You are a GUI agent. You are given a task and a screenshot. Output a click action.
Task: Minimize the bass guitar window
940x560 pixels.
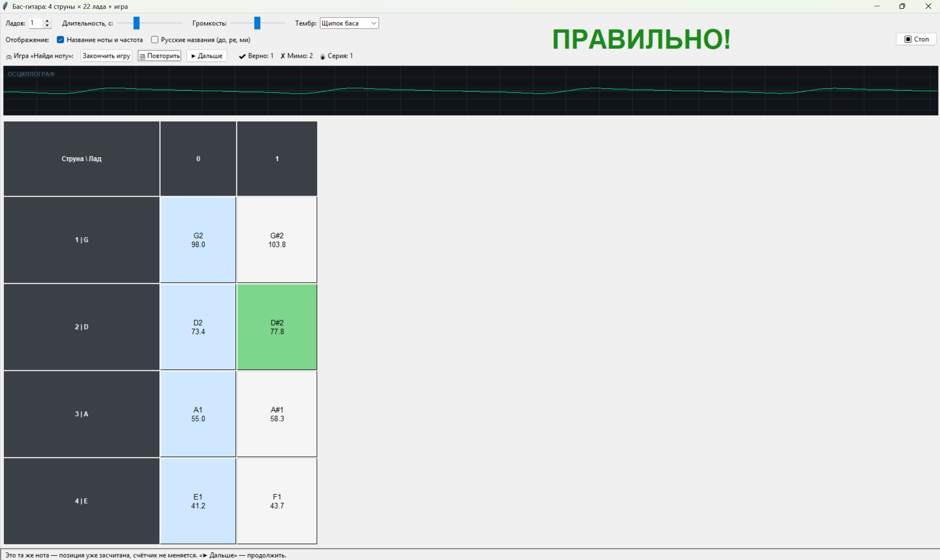877,6
